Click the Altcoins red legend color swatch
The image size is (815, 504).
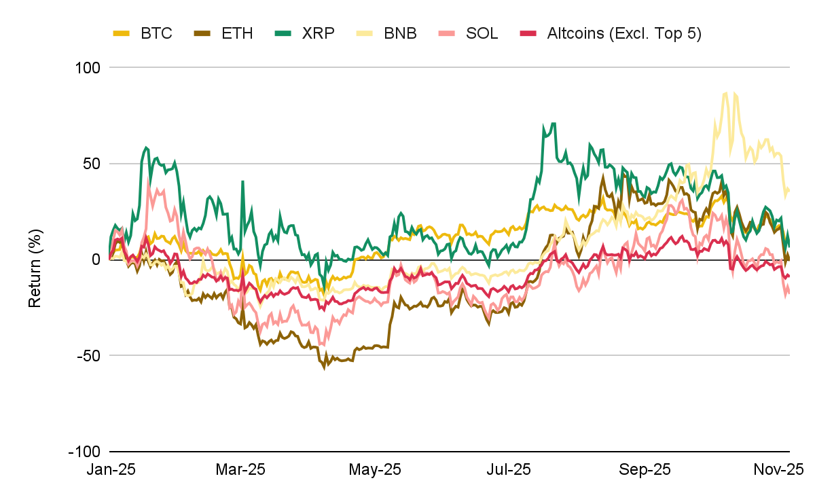(528, 33)
